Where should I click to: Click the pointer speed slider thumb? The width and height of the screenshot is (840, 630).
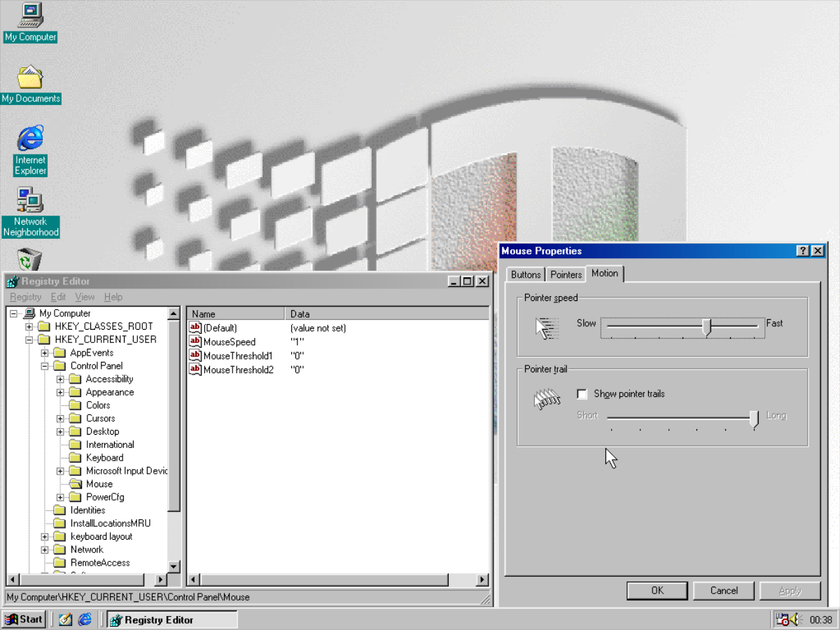[707, 327]
